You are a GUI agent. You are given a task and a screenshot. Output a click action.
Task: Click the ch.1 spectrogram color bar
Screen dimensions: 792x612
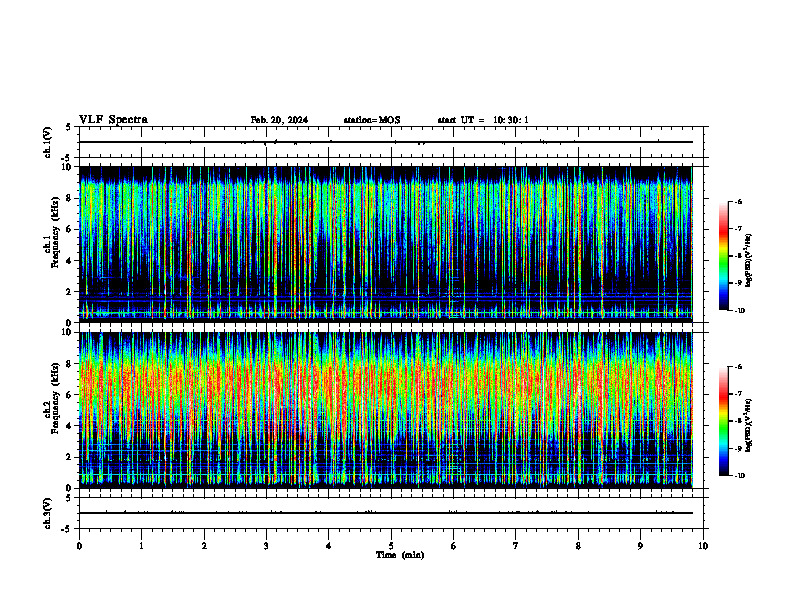pyautogui.click(x=724, y=256)
